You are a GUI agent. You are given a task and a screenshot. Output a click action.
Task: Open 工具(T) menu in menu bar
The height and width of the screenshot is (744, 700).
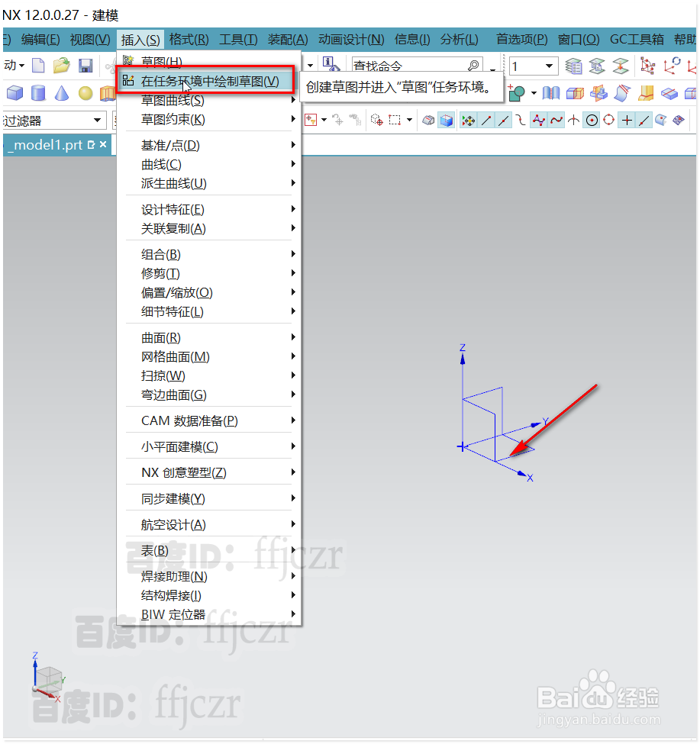tap(238, 40)
